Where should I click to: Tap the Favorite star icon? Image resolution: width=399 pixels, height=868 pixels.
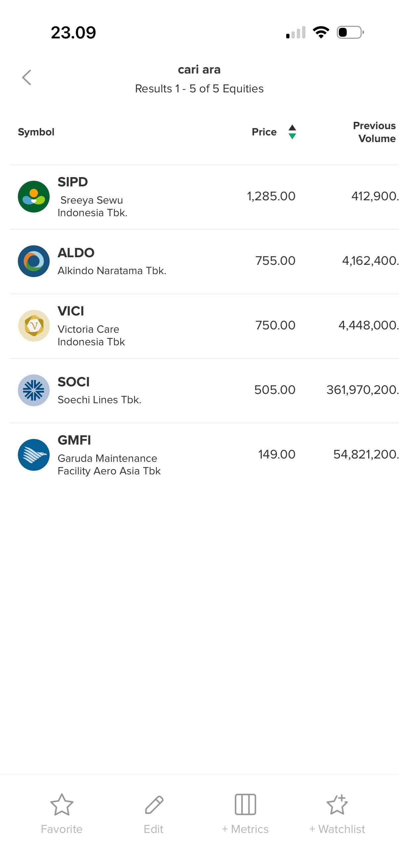[62, 804]
